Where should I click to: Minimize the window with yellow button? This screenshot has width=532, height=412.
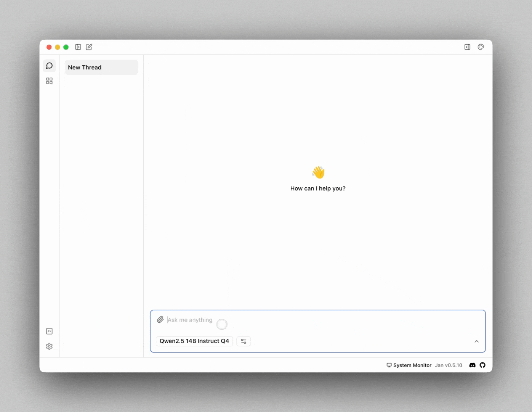click(x=58, y=47)
